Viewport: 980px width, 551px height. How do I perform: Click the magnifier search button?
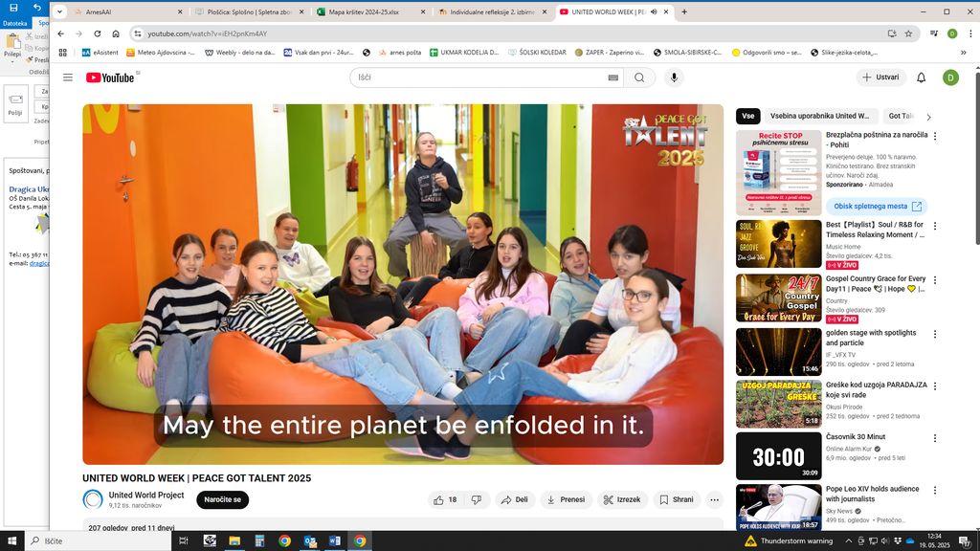click(x=639, y=77)
